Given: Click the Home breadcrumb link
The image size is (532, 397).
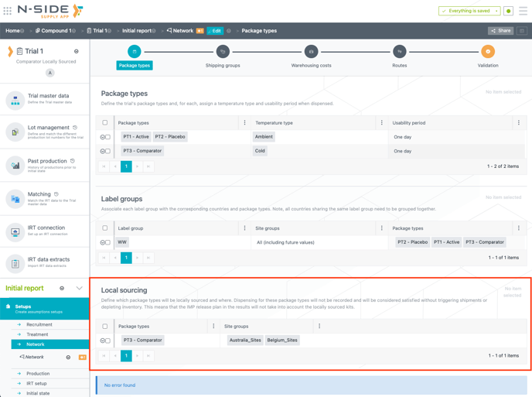Looking at the screenshot, I should [x=12, y=31].
